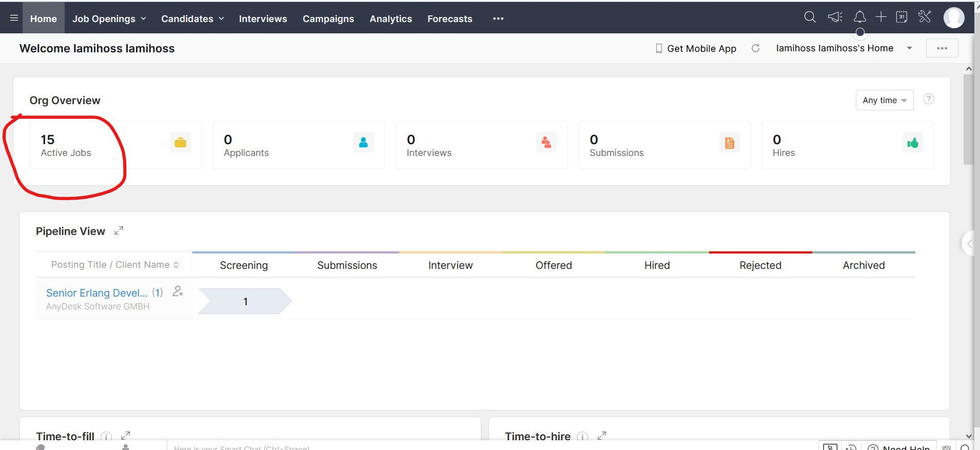Open the help question mark in Org Overview
980x450 pixels.
tap(928, 99)
